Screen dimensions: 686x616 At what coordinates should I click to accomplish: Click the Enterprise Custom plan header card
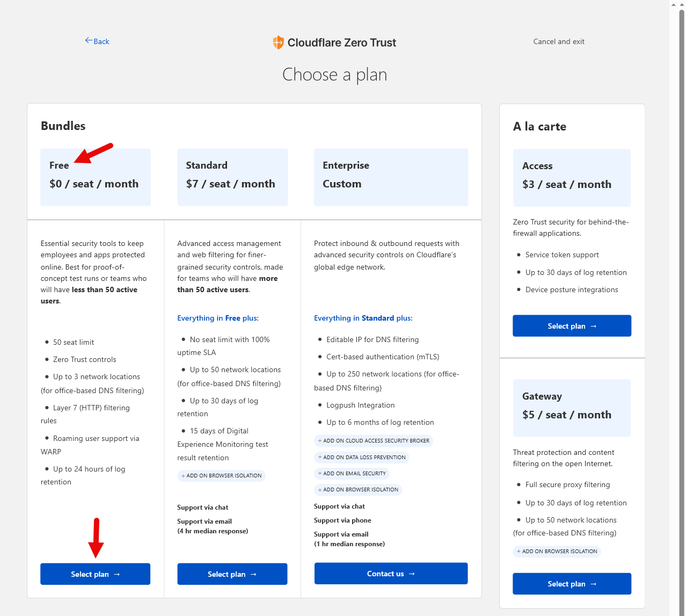391,177
